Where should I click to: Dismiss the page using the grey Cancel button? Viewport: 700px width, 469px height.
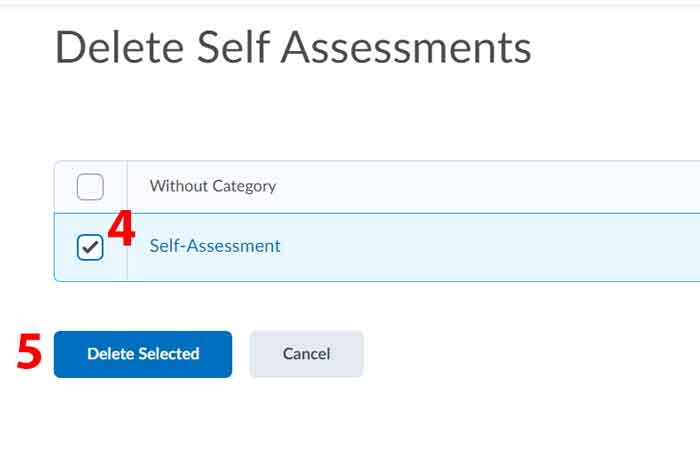pyautogui.click(x=306, y=354)
